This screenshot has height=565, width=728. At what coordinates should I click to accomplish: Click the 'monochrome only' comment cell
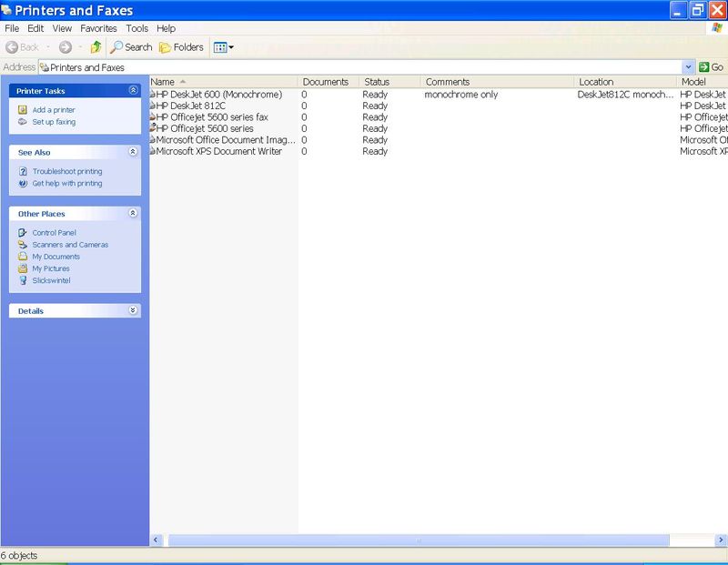(x=461, y=95)
